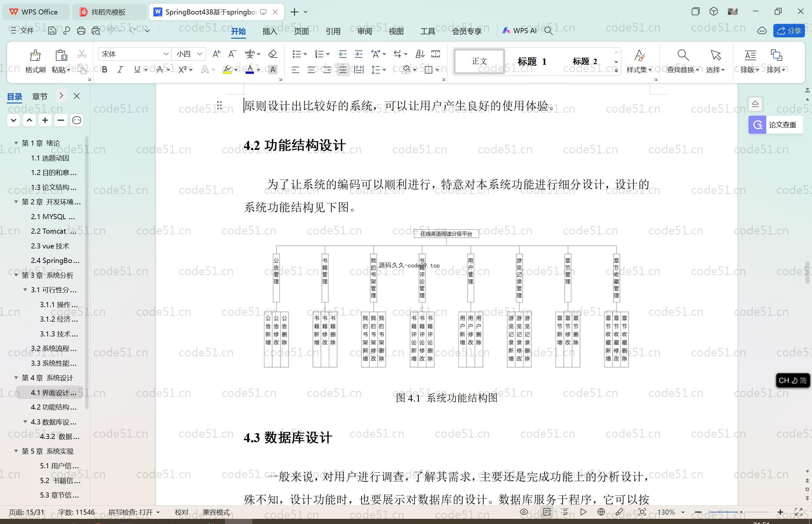
Task: Toggle justify alignment
Action: 343,70
